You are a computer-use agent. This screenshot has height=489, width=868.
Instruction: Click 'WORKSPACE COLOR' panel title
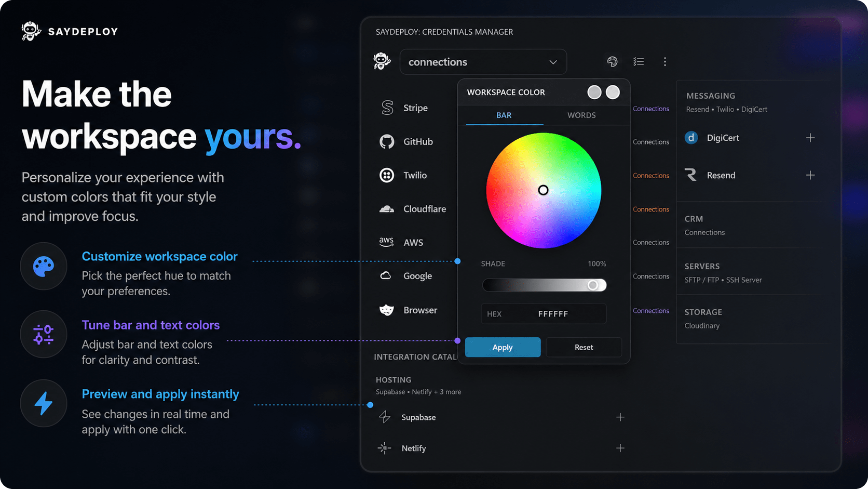pyautogui.click(x=506, y=92)
